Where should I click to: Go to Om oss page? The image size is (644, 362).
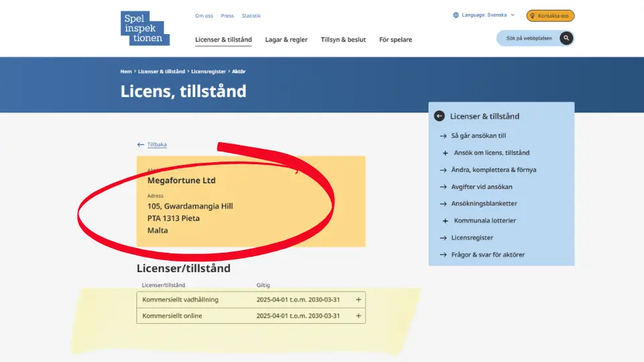(204, 15)
